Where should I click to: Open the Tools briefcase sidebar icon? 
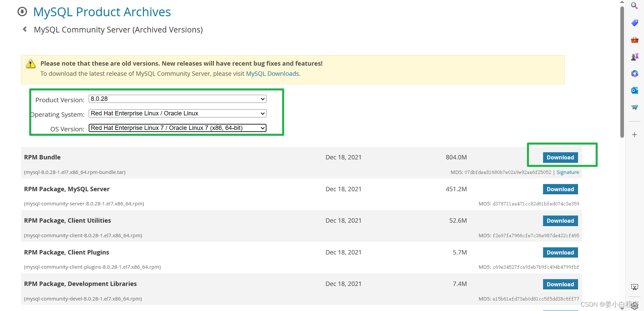635,40
